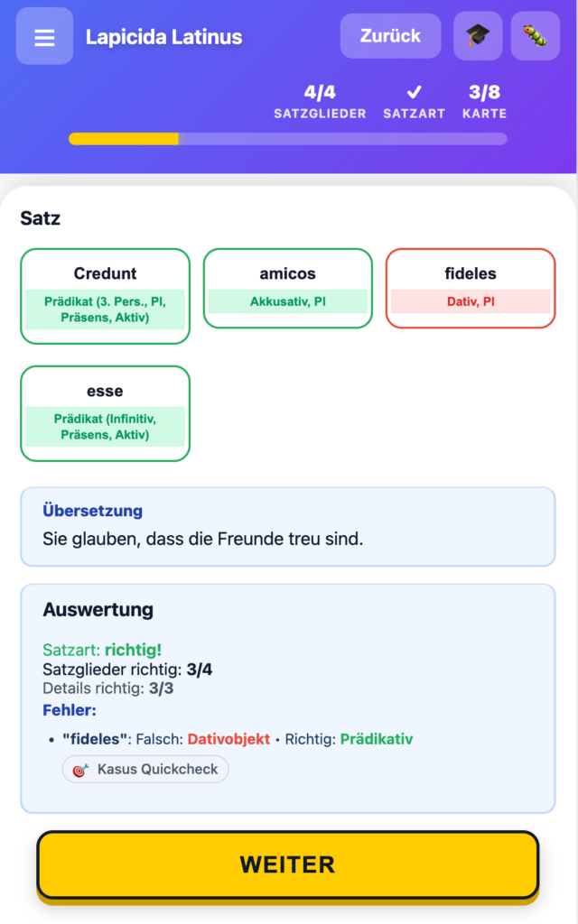
Task: Select the amicos word card
Action: (x=287, y=288)
